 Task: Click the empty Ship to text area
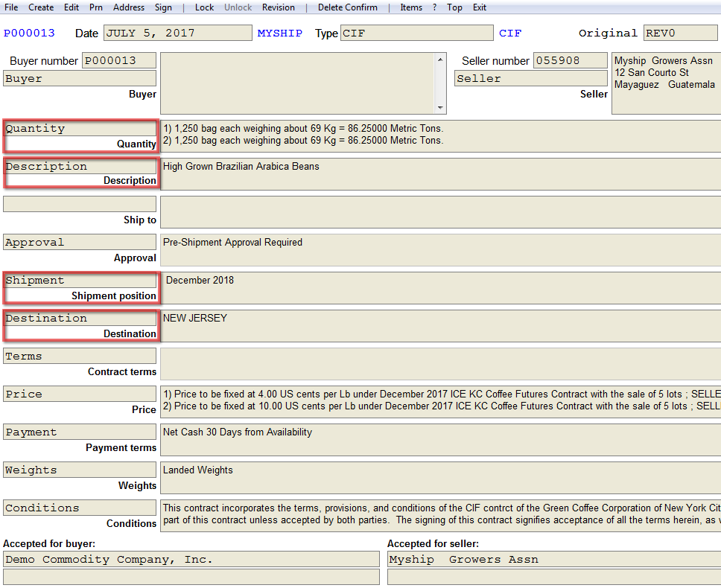click(x=440, y=212)
